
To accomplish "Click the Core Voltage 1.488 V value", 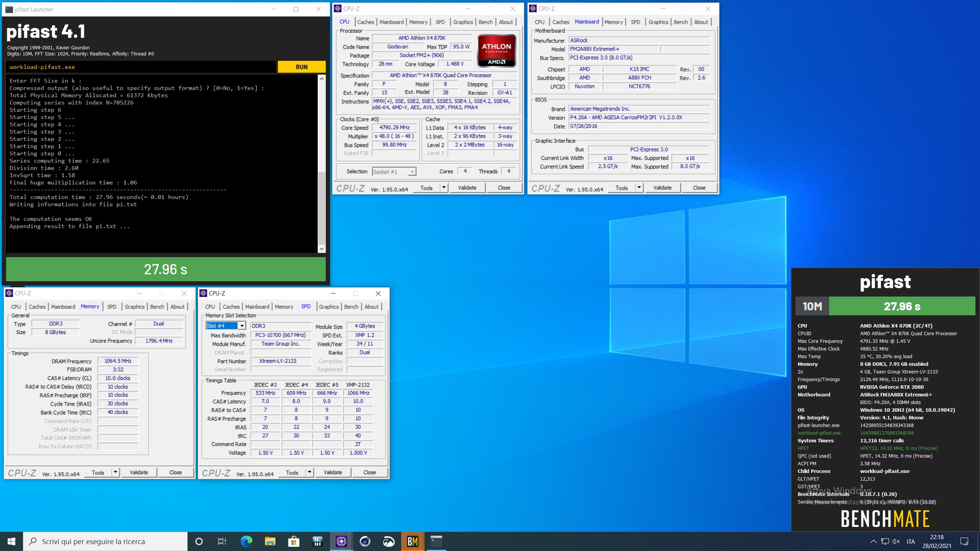I will click(x=455, y=64).
